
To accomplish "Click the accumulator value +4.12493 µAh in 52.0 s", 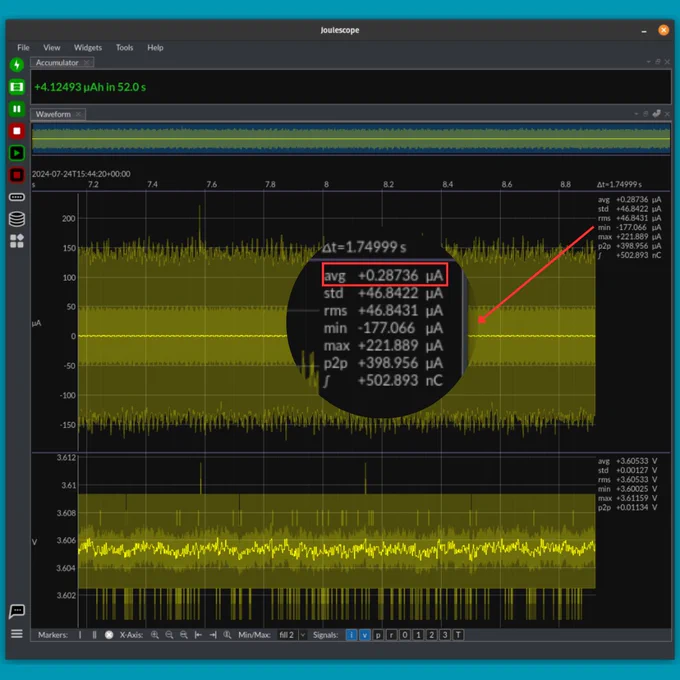I will [90, 87].
